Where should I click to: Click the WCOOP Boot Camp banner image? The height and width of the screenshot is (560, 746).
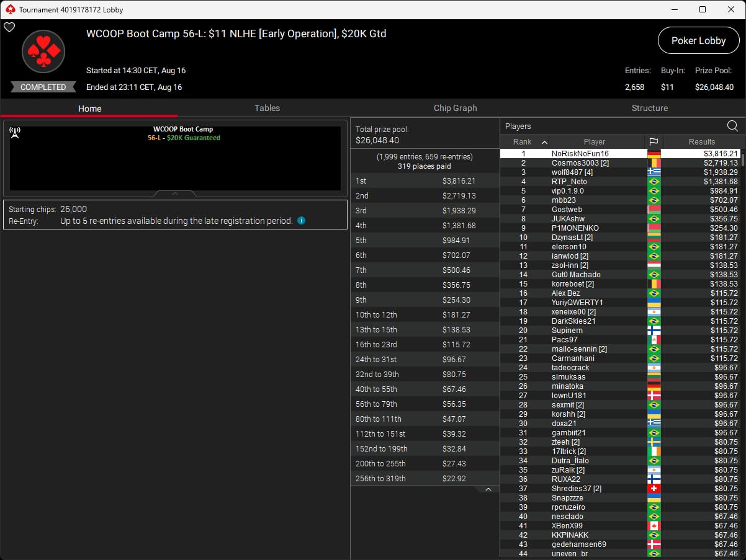175,158
